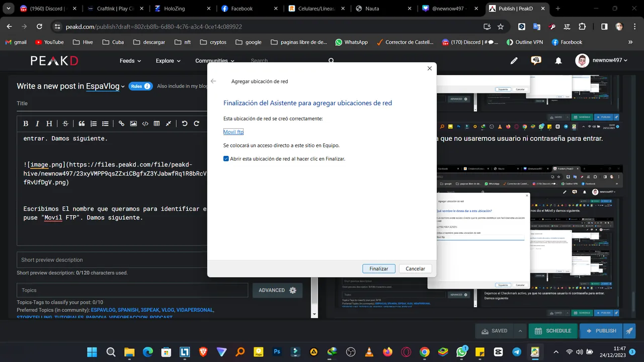Insert an image via the editor toolbar
The height and width of the screenshot is (362, 644).
pyautogui.click(x=133, y=124)
